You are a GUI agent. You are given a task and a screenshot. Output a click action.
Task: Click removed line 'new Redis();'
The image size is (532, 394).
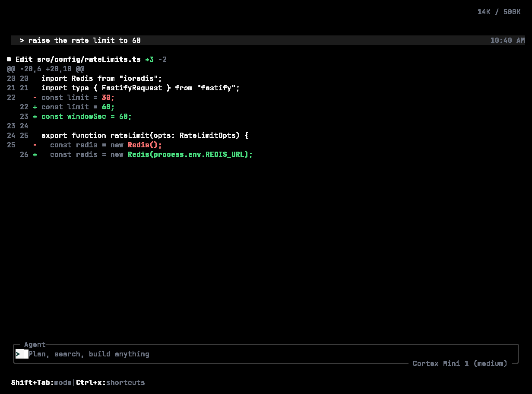[x=106, y=145]
